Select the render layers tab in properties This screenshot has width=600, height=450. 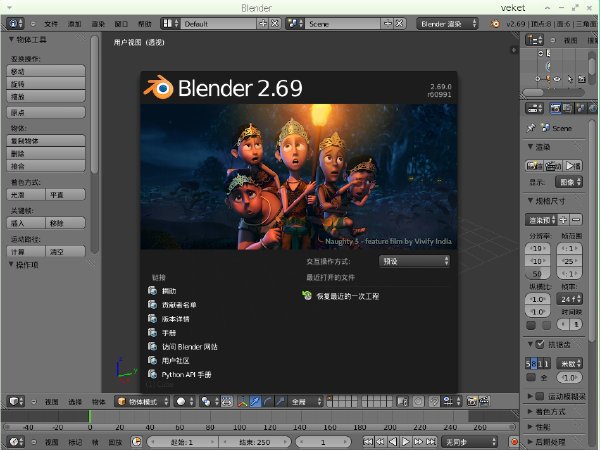pyautogui.click(x=568, y=108)
